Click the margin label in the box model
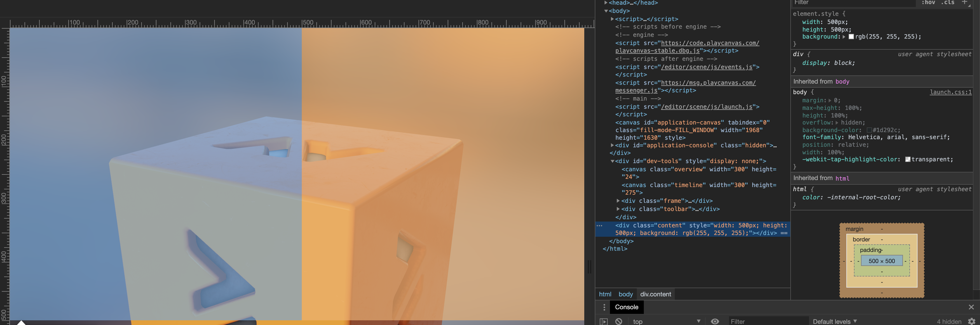Screen dimensions: 980x325 854,229
